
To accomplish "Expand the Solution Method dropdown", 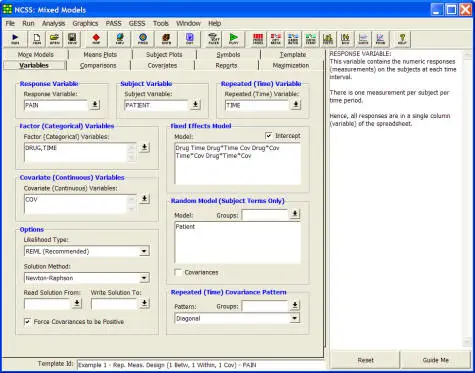I will (144, 278).
